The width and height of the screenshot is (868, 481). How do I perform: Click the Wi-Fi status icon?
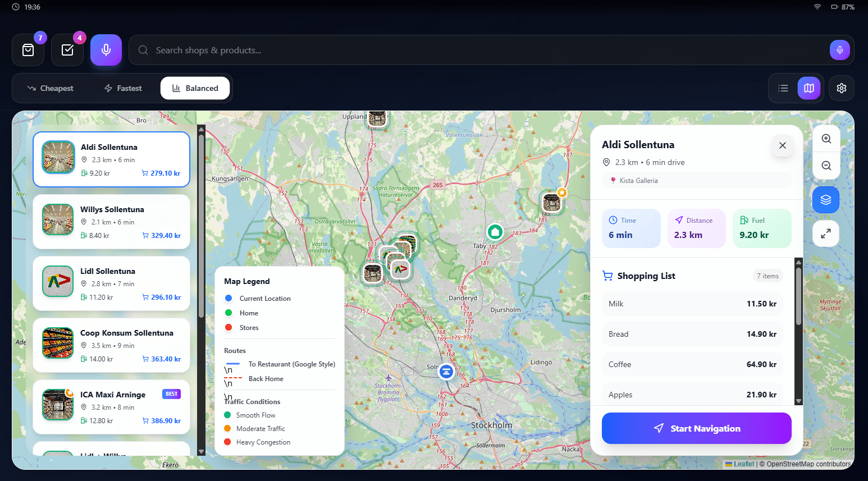tap(817, 7)
